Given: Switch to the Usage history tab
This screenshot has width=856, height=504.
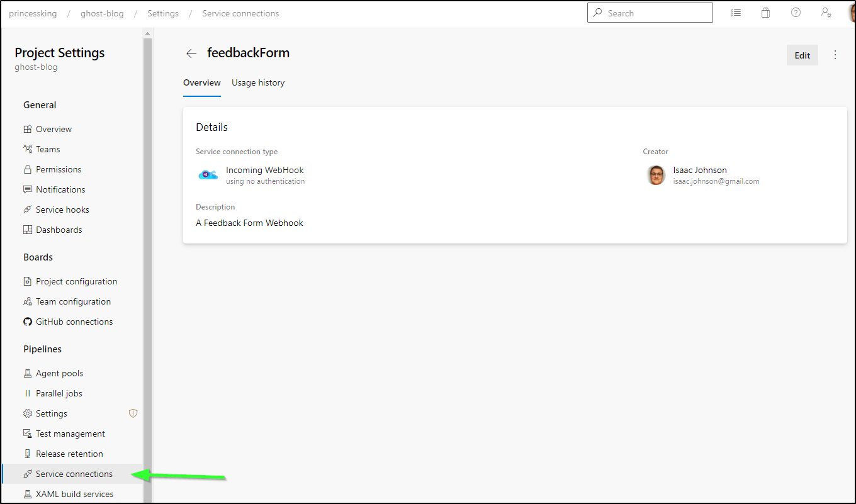Looking at the screenshot, I should coord(258,82).
